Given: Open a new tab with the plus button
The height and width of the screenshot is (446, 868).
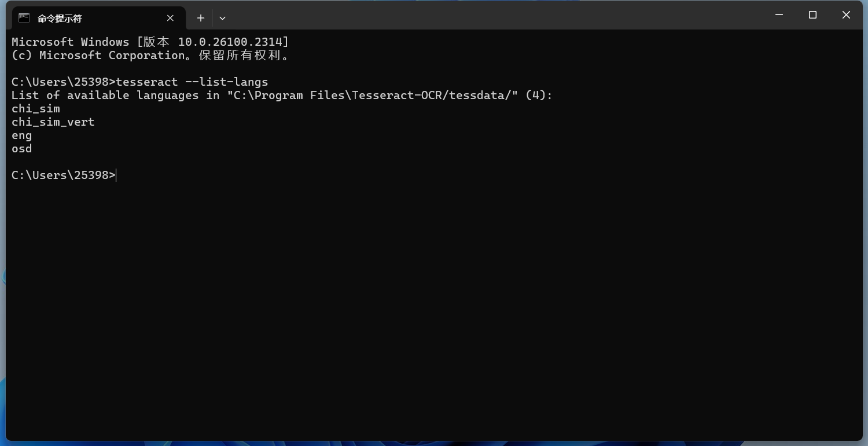Looking at the screenshot, I should [x=201, y=18].
